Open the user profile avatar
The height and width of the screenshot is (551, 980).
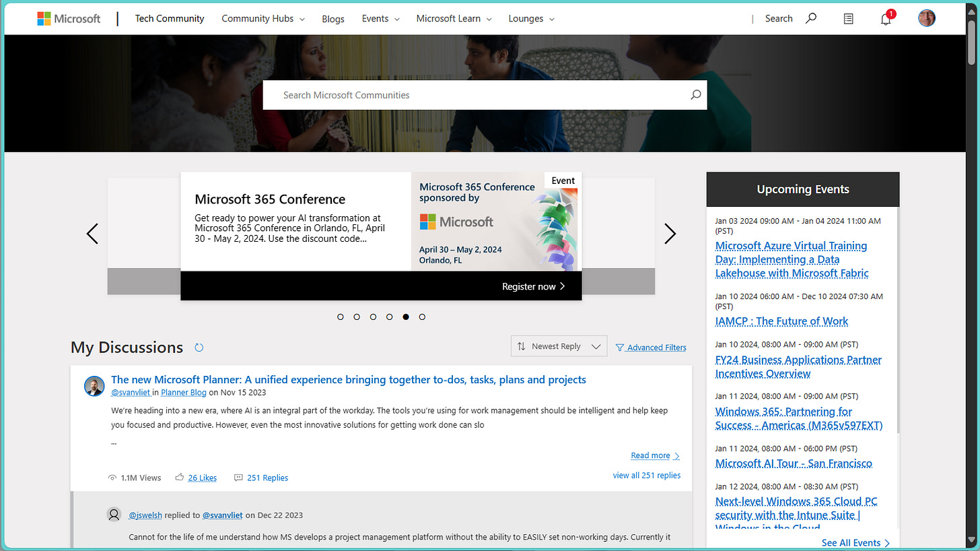coord(927,18)
